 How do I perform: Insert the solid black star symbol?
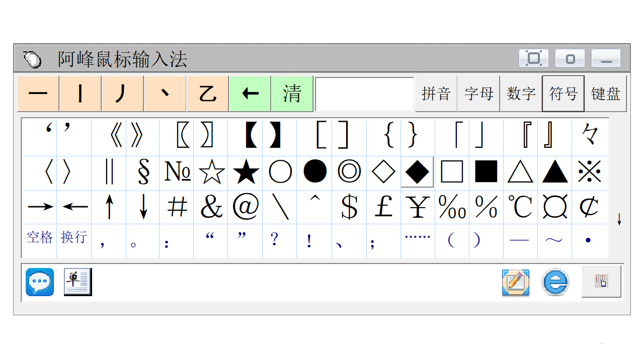(246, 172)
